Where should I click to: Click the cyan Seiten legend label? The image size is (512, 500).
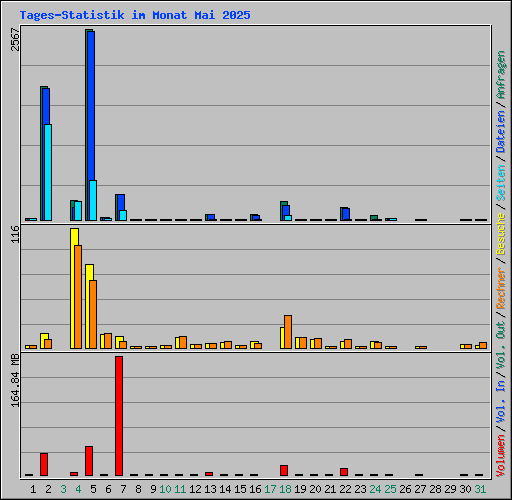[x=501, y=183]
